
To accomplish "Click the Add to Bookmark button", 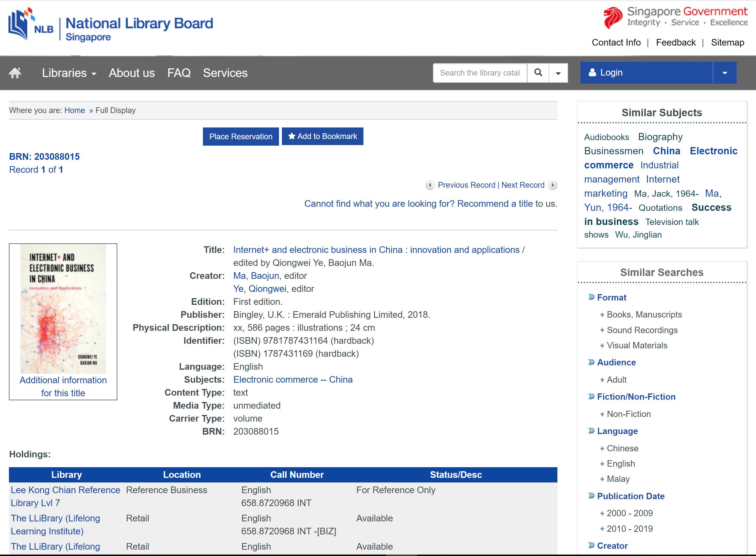I will tap(323, 136).
